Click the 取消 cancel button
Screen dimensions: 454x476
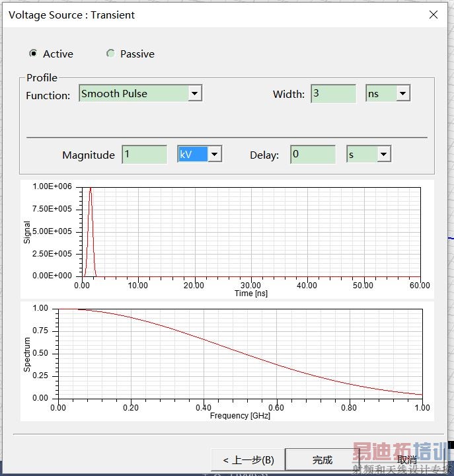click(x=406, y=460)
